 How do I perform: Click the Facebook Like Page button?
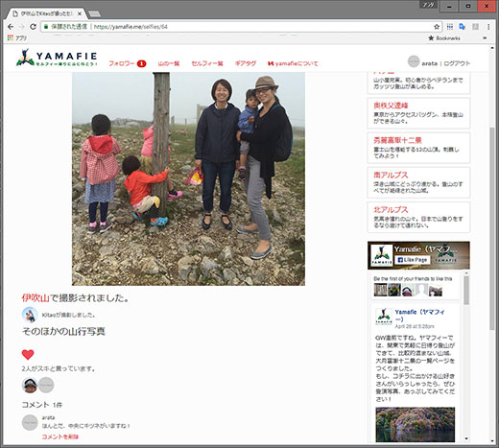click(413, 260)
